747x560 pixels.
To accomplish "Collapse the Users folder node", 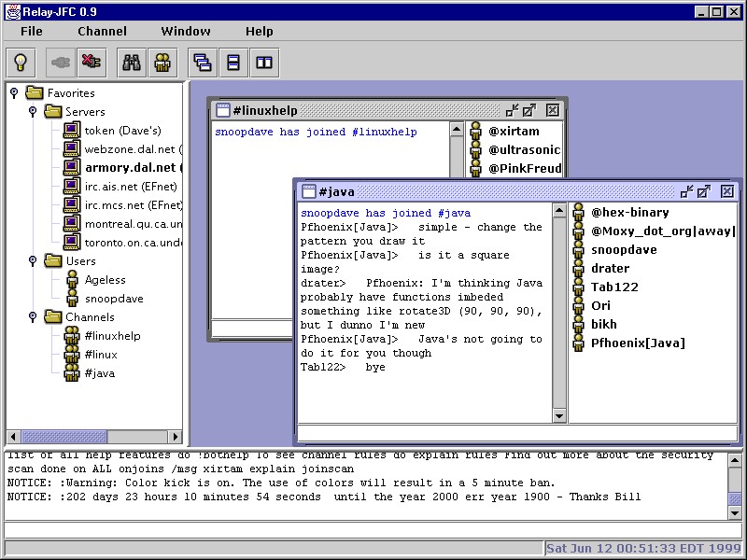I will click(32, 260).
